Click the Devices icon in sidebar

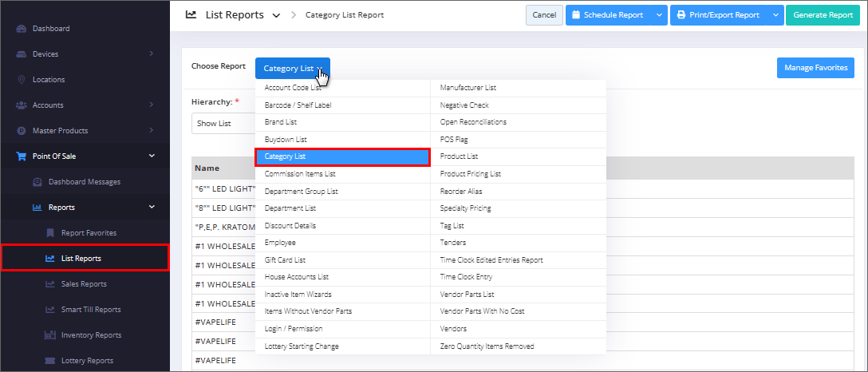(21, 53)
